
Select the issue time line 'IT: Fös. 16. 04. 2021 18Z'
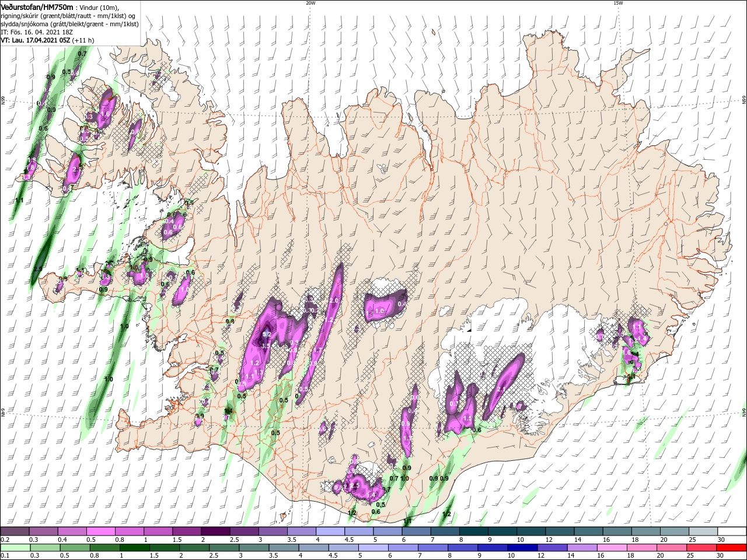click(x=36, y=32)
